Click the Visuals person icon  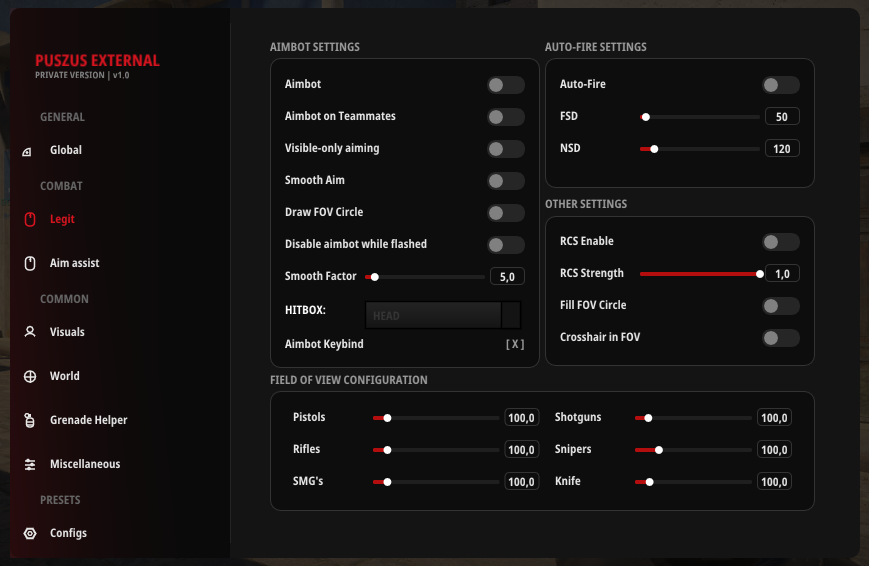coord(30,332)
